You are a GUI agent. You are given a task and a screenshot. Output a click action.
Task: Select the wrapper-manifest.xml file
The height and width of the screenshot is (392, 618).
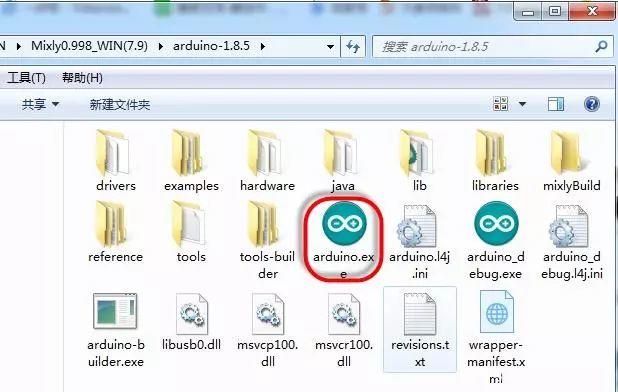point(496,337)
